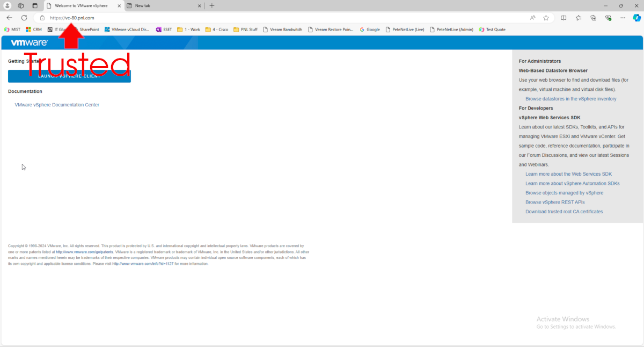Refresh the vSphere page
The image size is (644, 347).
24,18
